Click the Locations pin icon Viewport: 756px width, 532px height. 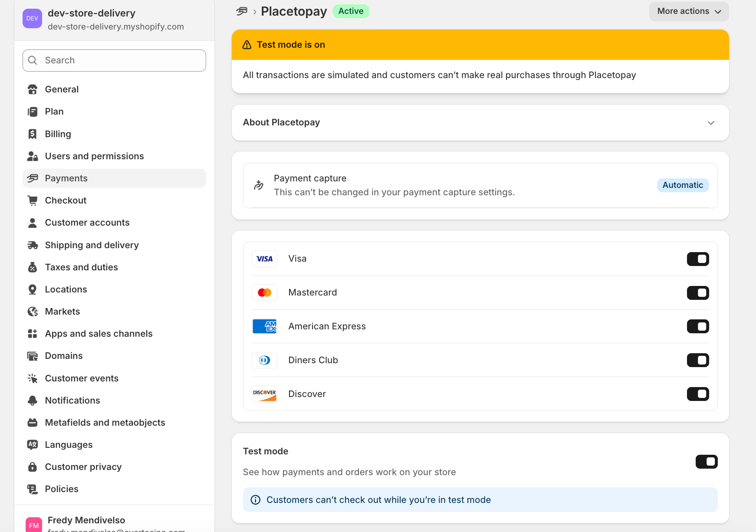click(x=33, y=289)
